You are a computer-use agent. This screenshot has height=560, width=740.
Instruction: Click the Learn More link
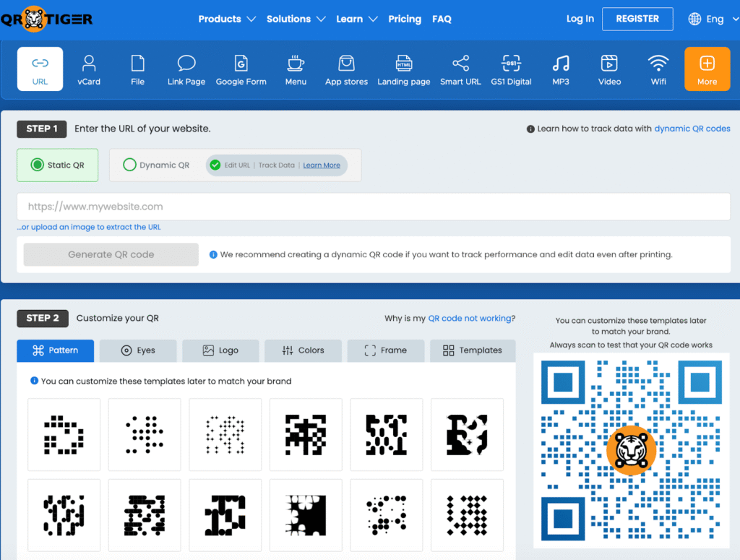[x=322, y=165]
